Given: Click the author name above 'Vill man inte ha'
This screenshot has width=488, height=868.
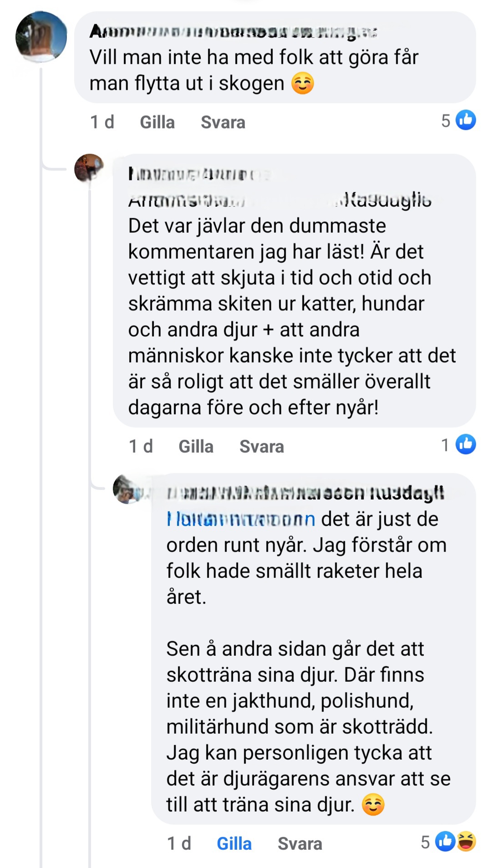Looking at the screenshot, I should pyautogui.click(x=233, y=32).
